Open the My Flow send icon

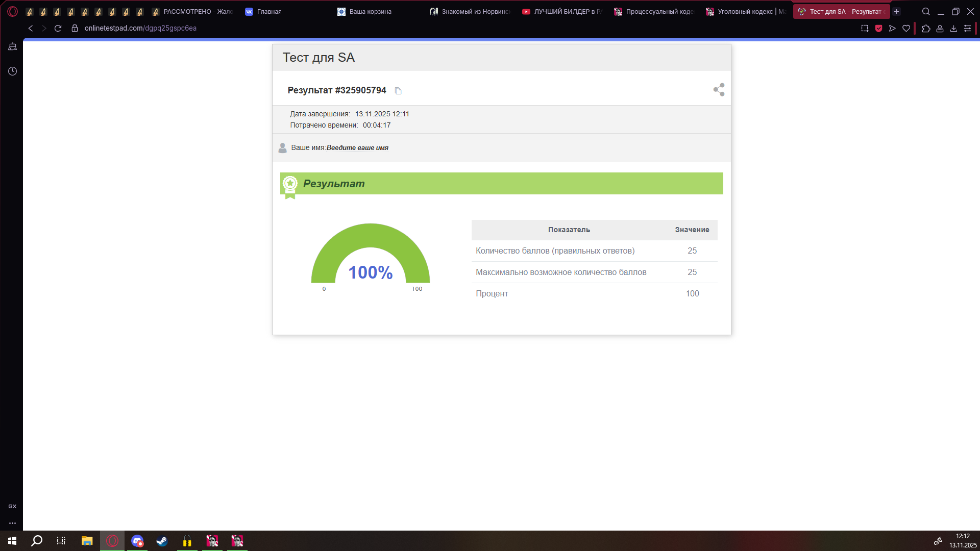tap(892, 29)
